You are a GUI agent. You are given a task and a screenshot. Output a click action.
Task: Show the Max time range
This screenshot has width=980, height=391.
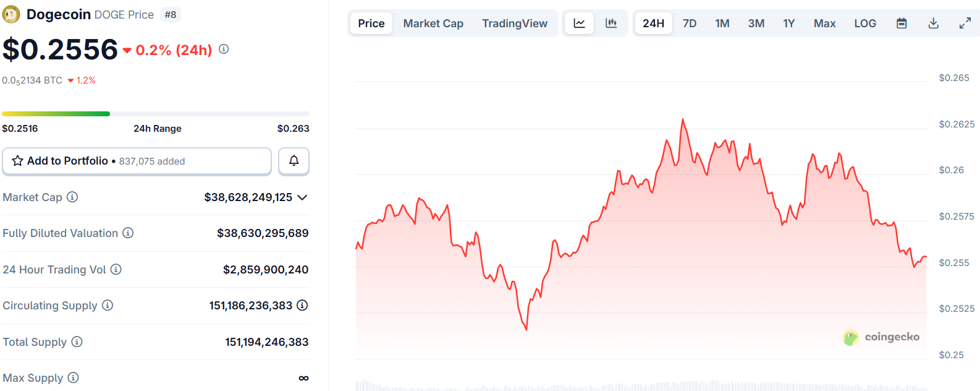point(824,24)
